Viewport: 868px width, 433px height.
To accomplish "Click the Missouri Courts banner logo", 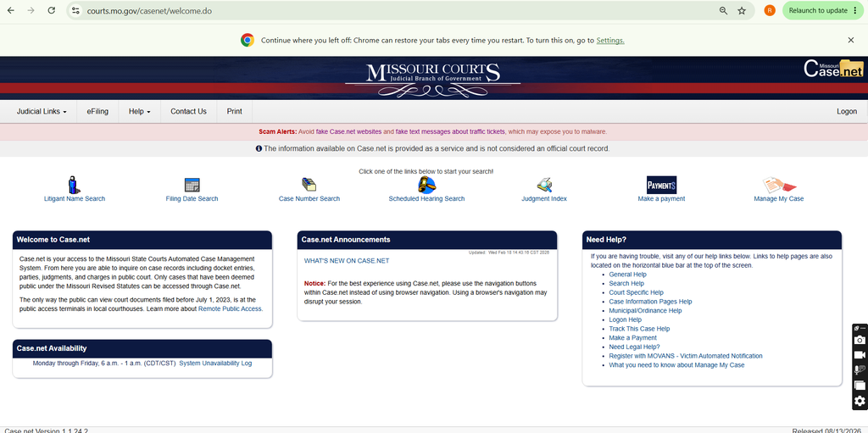I will click(x=433, y=79).
